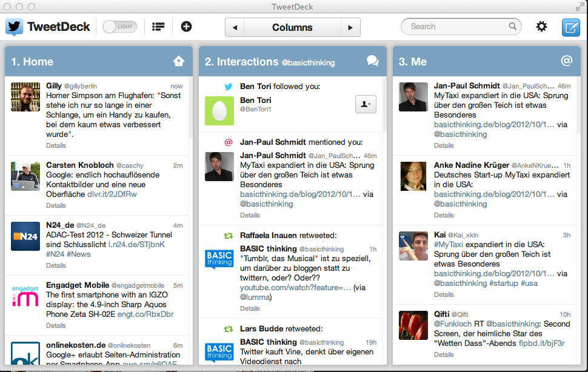Open user actions dropdown for Ben Tori

click(366, 104)
